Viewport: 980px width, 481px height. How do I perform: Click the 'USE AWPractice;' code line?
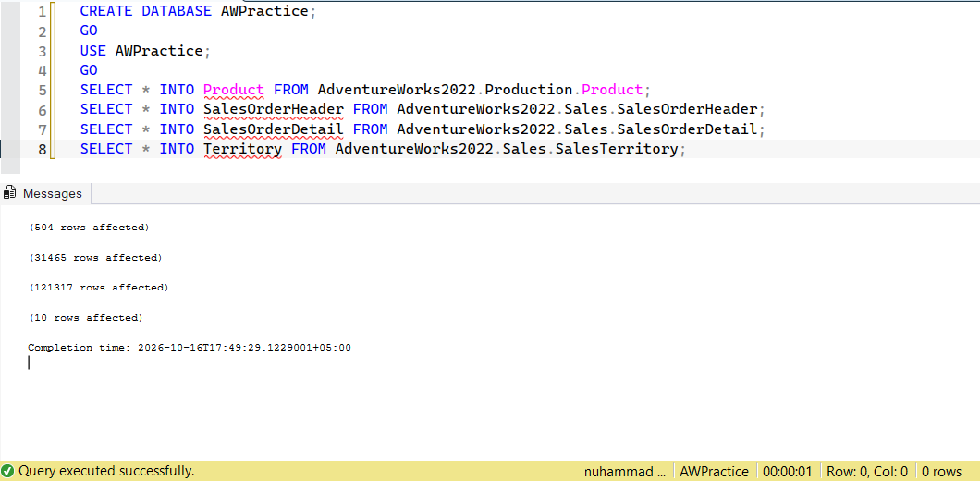pos(146,51)
